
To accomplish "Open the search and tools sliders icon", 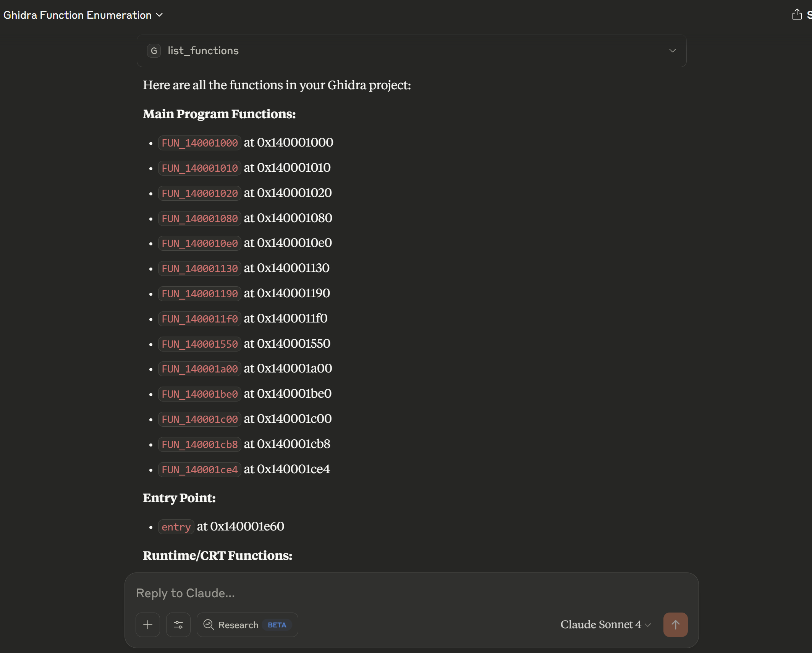I will tap(178, 625).
